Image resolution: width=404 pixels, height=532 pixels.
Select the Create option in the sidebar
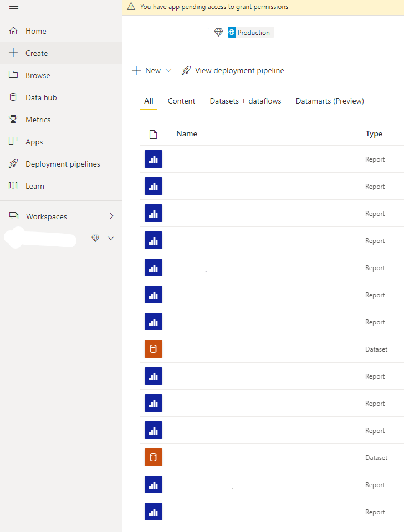[x=37, y=53]
